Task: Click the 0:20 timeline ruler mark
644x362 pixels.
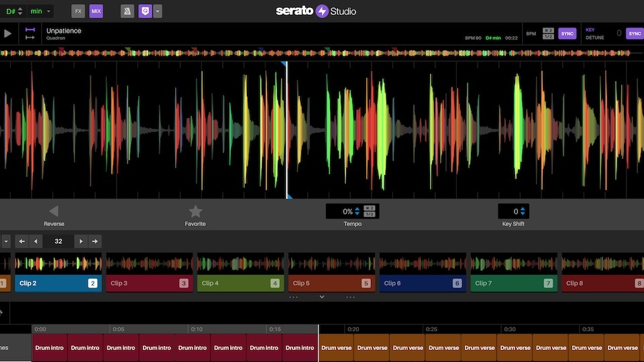Action: click(x=354, y=329)
